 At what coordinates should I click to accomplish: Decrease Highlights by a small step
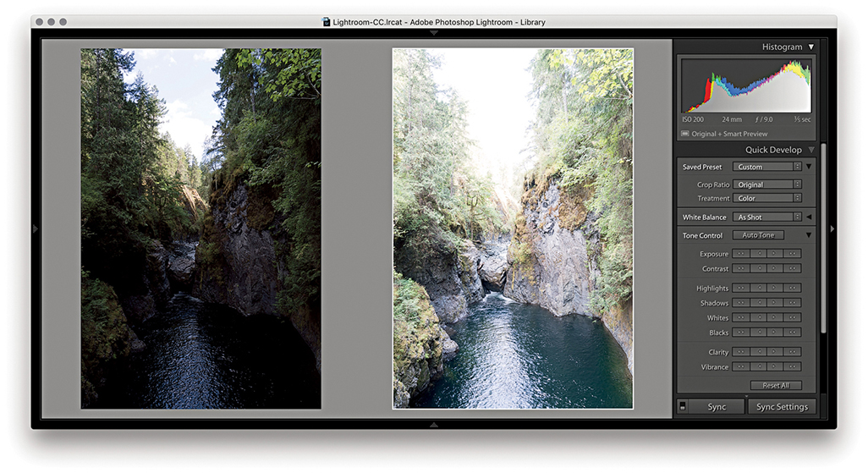tap(758, 288)
